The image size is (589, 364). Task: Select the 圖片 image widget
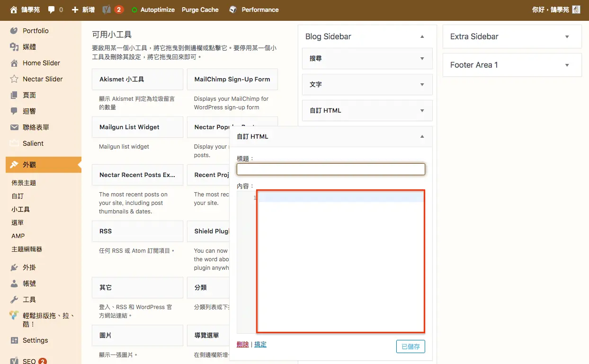pos(137,335)
